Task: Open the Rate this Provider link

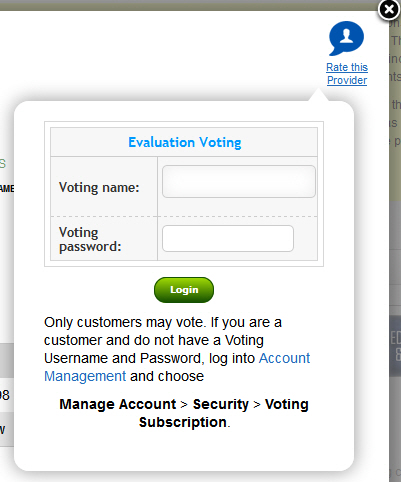Action: (x=347, y=74)
